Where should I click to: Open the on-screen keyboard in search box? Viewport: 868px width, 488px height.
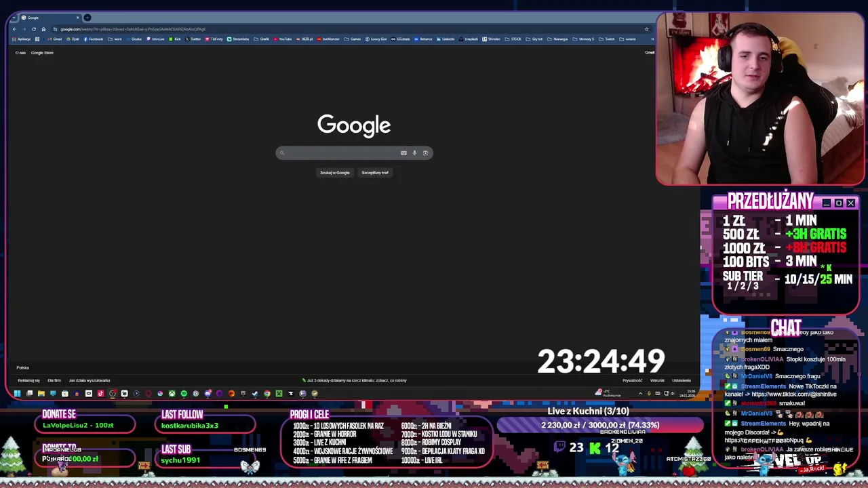(x=403, y=153)
